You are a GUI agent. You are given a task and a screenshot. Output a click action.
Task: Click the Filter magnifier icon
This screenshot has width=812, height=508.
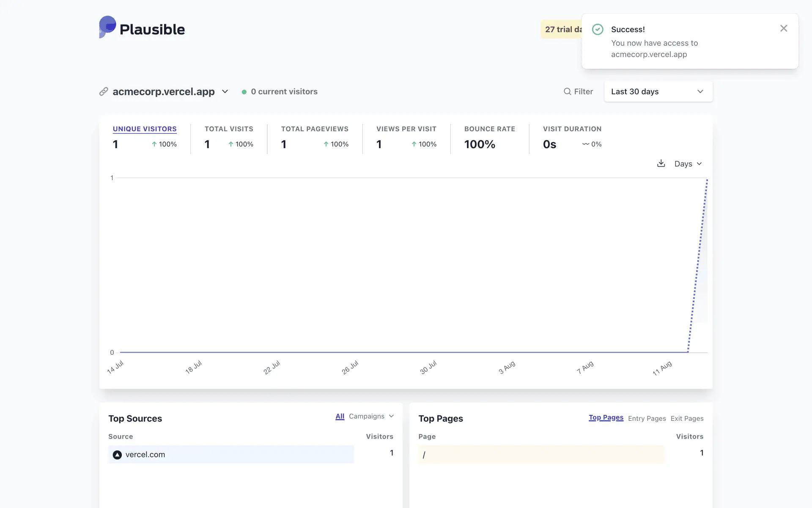click(x=567, y=91)
